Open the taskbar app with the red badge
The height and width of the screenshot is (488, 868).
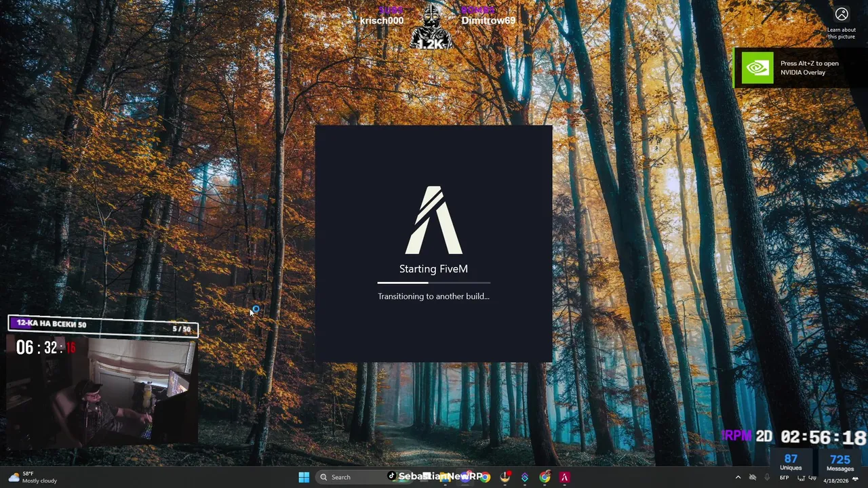point(505,477)
